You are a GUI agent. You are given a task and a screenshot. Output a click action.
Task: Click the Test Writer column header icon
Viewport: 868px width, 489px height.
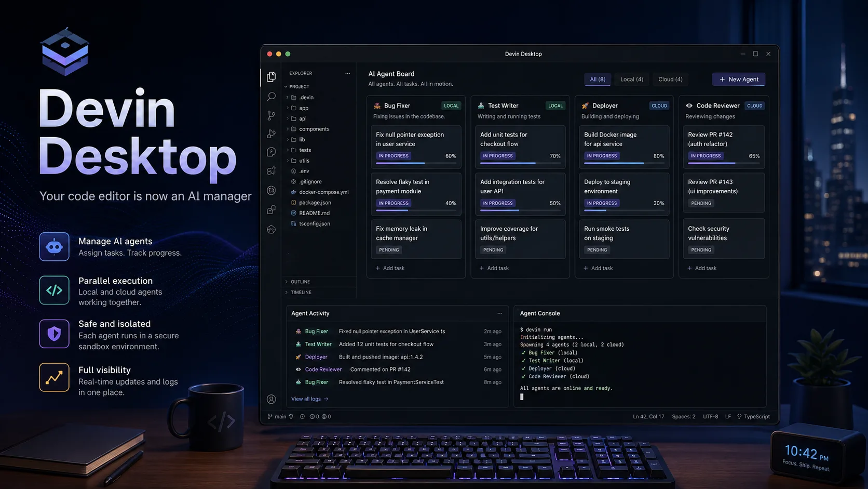click(481, 105)
